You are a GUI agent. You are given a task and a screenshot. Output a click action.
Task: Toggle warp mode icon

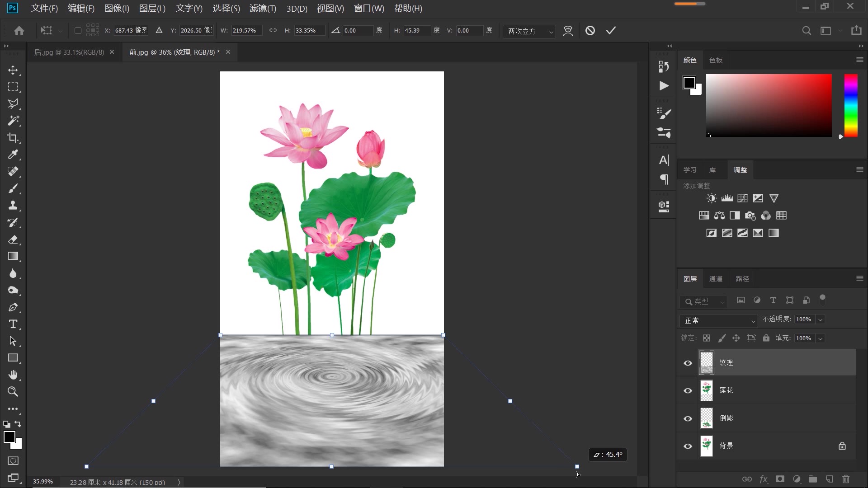(568, 30)
